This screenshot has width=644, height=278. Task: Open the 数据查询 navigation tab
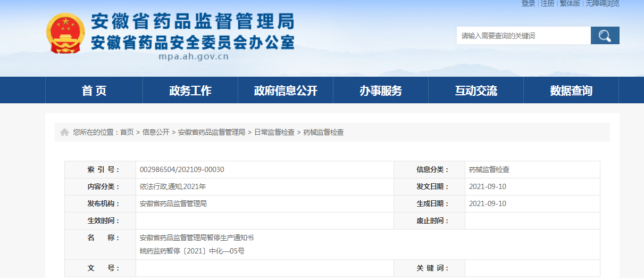[x=571, y=91]
